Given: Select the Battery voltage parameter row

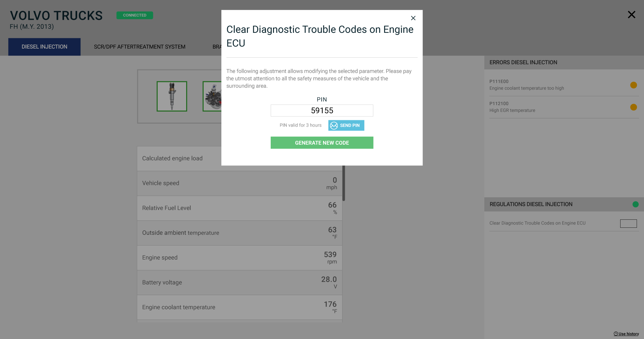Looking at the screenshot, I should (x=239, y=283).
